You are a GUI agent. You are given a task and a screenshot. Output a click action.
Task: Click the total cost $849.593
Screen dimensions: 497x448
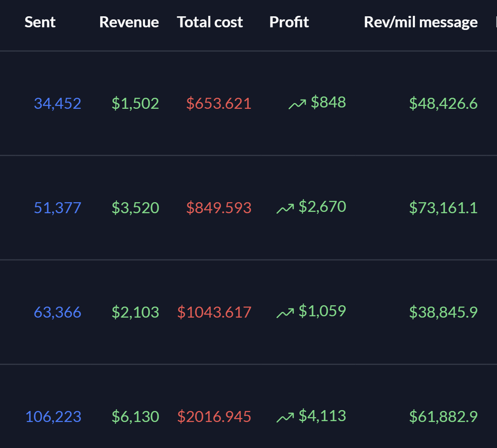point(219,208)
